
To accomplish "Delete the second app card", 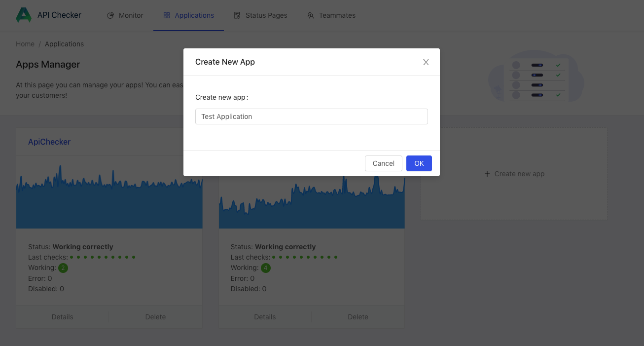I will tap(358, 317).
